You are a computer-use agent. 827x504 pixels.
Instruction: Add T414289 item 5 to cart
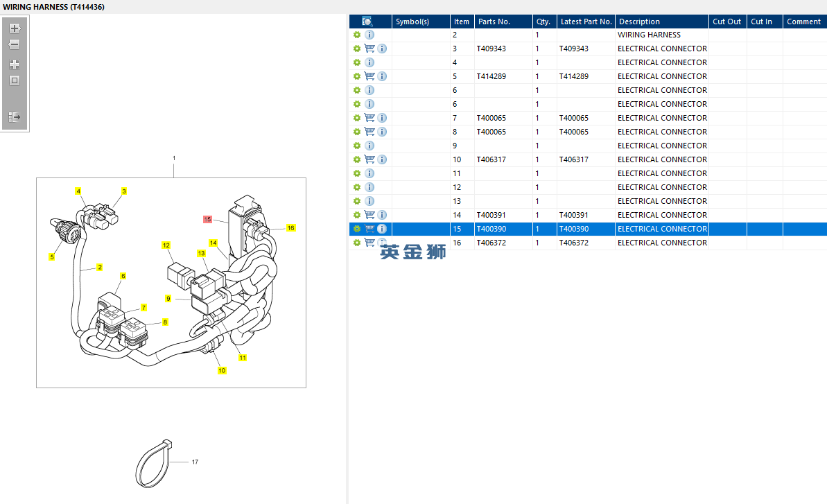(x=369, y=76)
